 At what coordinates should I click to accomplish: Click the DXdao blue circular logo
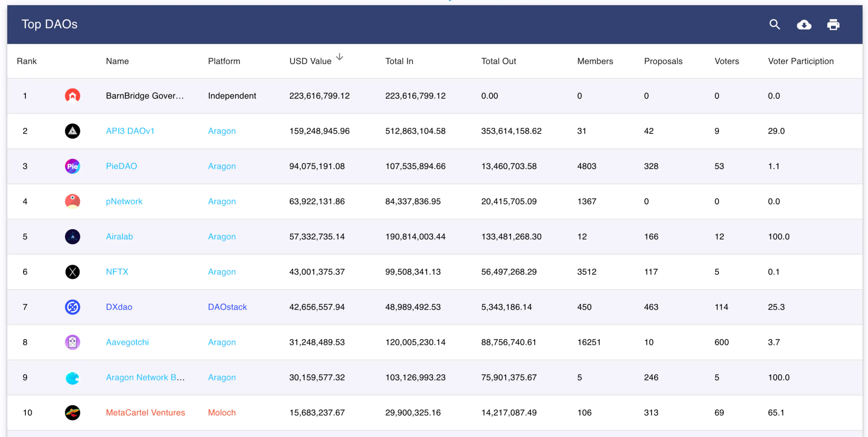click(x=72, y=307)
